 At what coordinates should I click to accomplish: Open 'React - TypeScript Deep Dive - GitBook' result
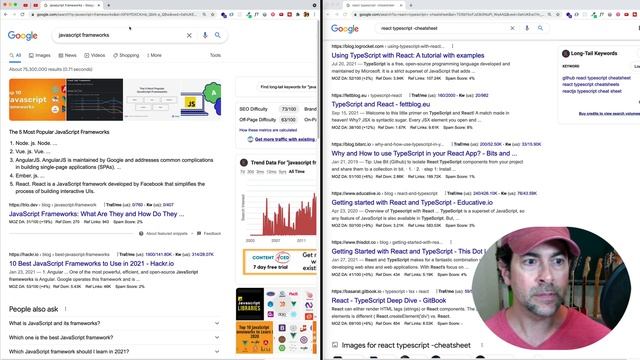tap(389, 300)
